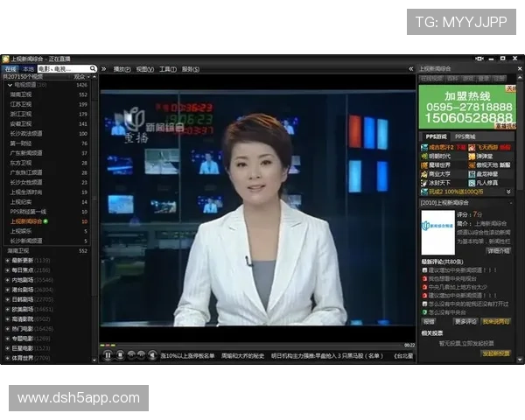Open the 弹弹堂 game icon link
The height and width of the screenshot is (420, 525).
pyautogui.click(x=472, y=157)
